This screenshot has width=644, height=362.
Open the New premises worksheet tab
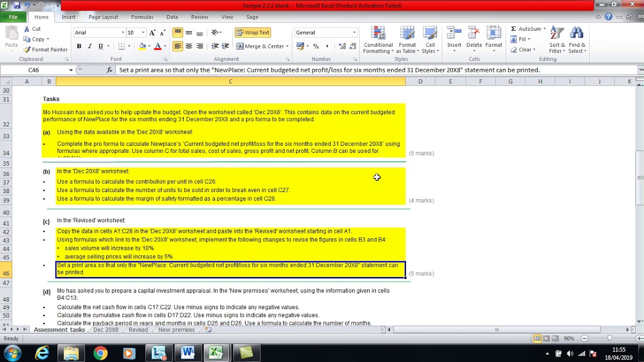(176, 330)
